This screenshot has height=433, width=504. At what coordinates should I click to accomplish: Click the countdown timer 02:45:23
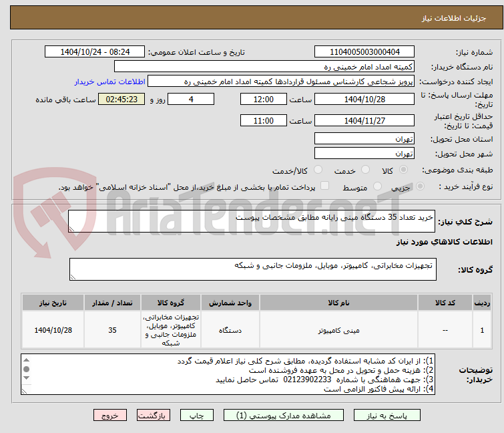[x=121, y=99]
